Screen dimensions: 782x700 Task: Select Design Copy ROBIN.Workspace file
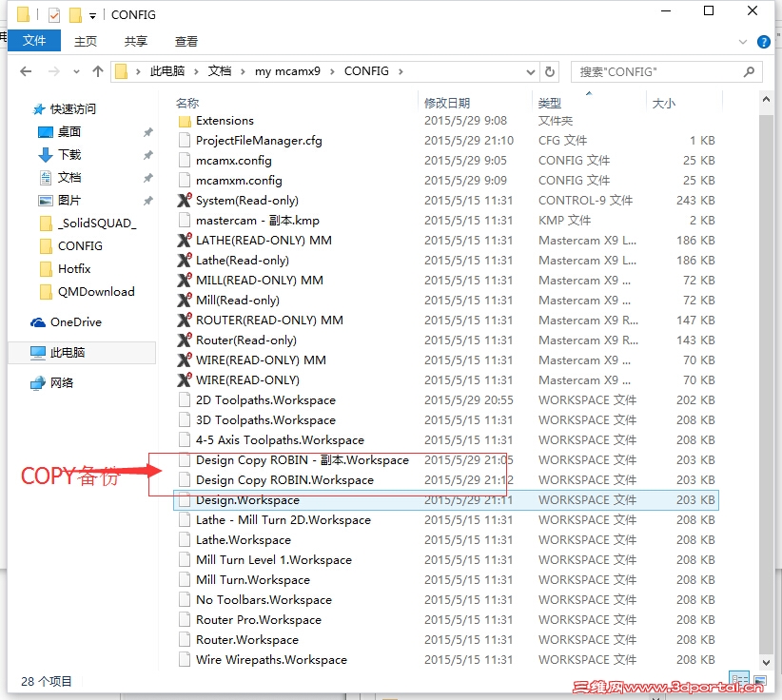coord(284,479)
